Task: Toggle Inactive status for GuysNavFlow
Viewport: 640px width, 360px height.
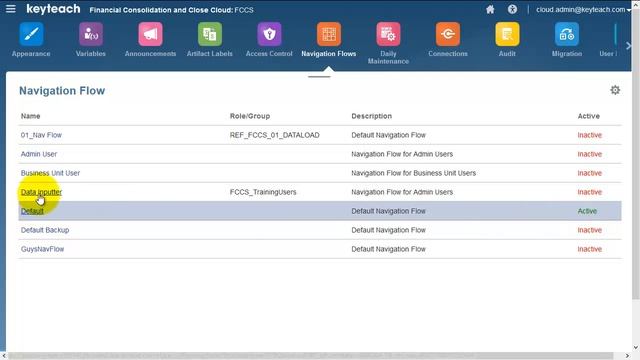Action: [589, 249]
